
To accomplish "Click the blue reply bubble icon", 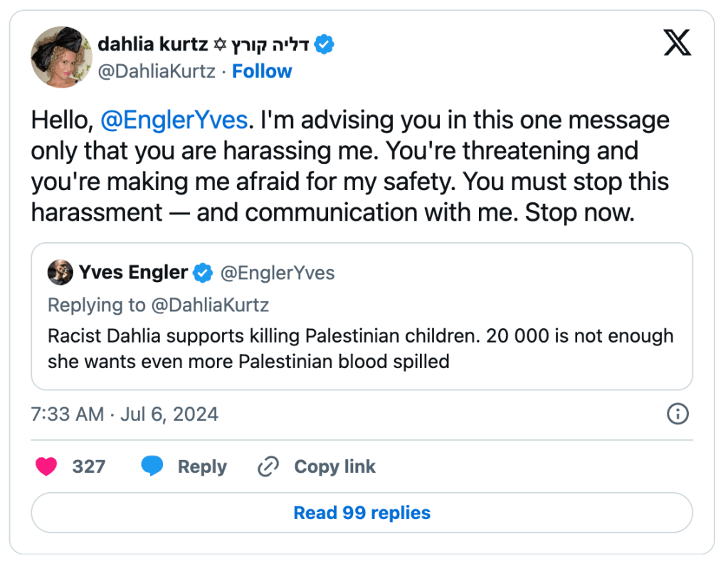I will tap(152, 466).
